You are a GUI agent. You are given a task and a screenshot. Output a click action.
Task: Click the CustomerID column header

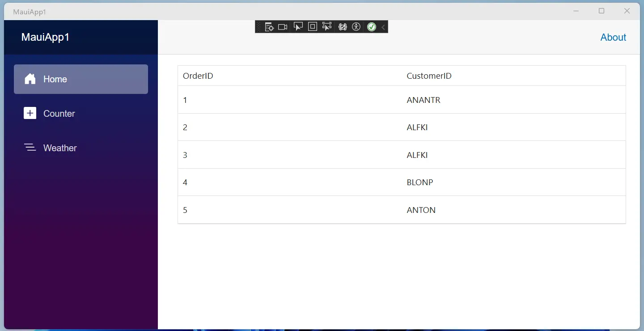(x=429, y=76)
